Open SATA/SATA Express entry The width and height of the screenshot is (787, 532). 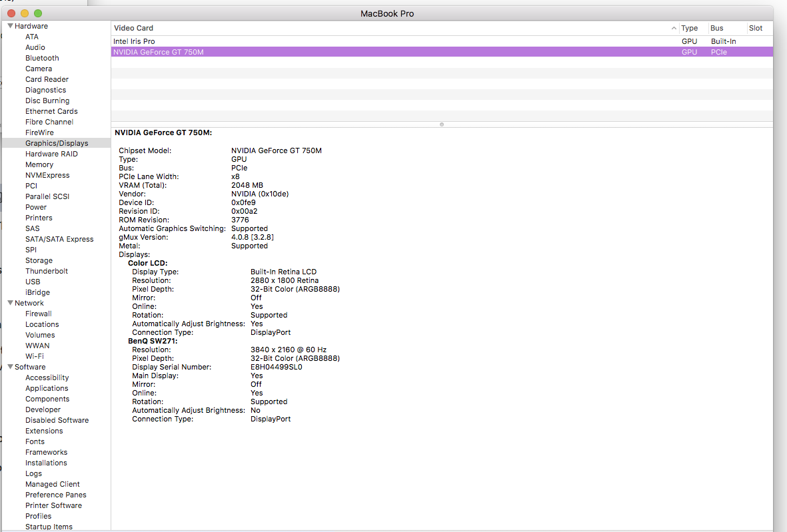click(59, 239)
